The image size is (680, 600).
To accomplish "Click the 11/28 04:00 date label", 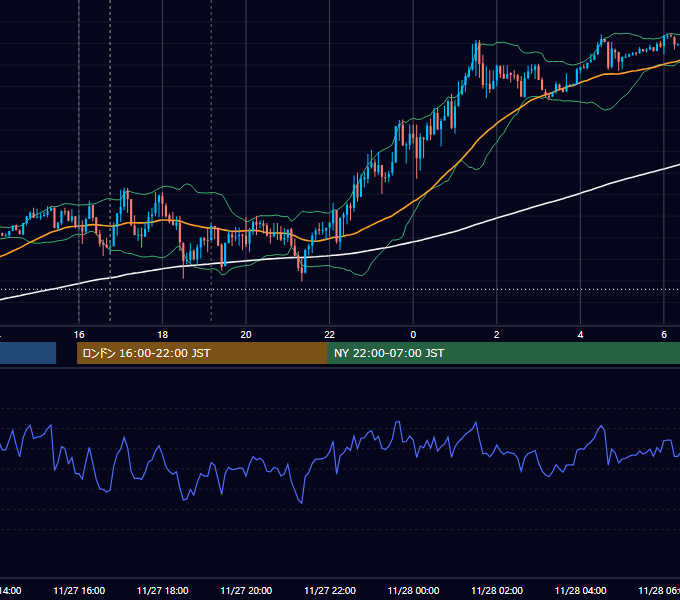I will pyautogui.click(x=581, y=590).
